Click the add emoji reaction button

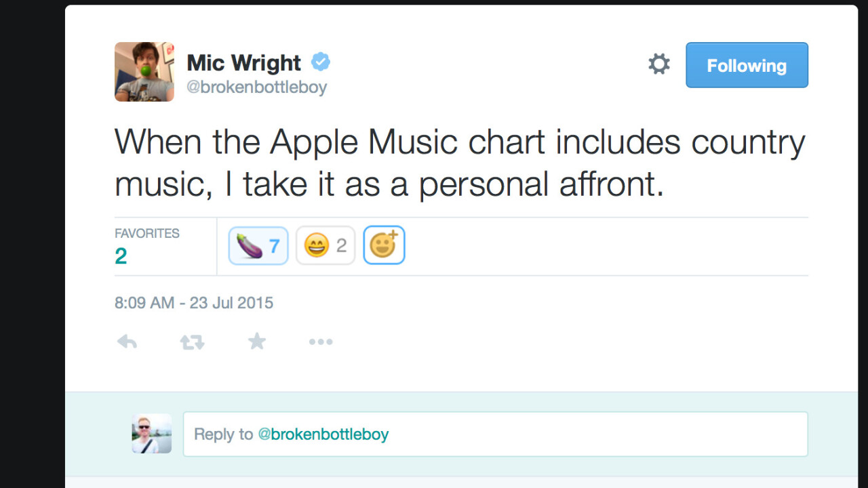[384, 245]
